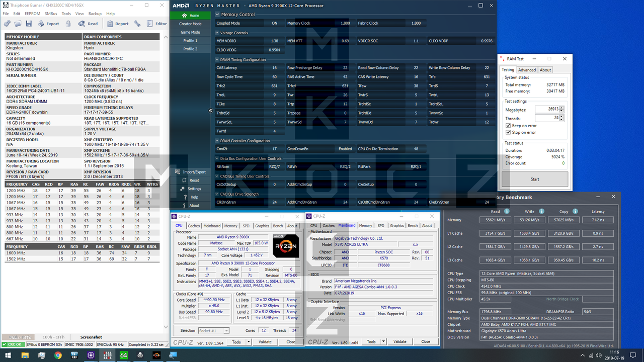The image size is (644, 362).
Task: Open the EEPROM menu in Thaiphoon Burner
Action: 32,14
